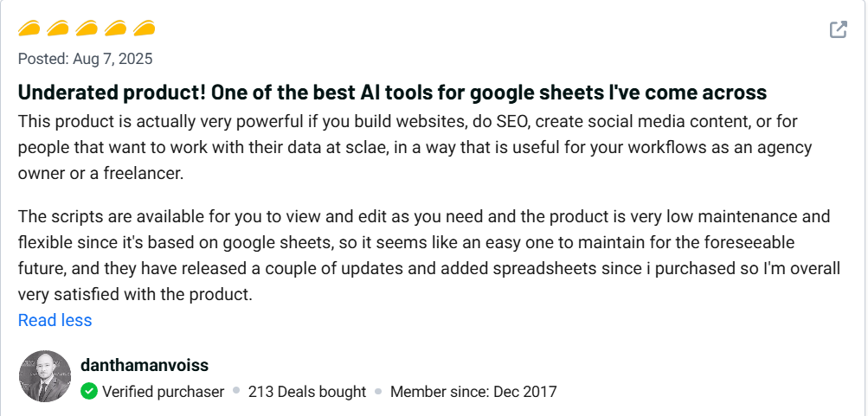
Task: Click the 'Verified purchaser' label
Action: tap(163, 392)
